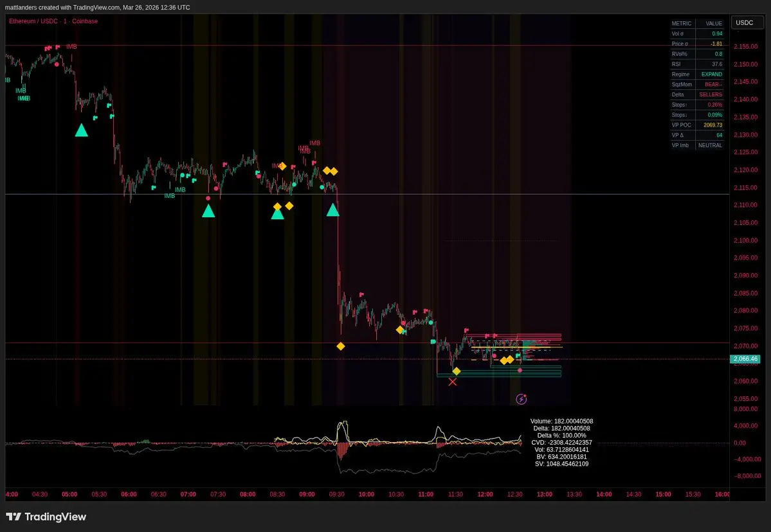Image resolution: width=771 pixels, height=532 pixels.
Task: Click the VP POC value 2069.73
Action: tap(713, 125)
